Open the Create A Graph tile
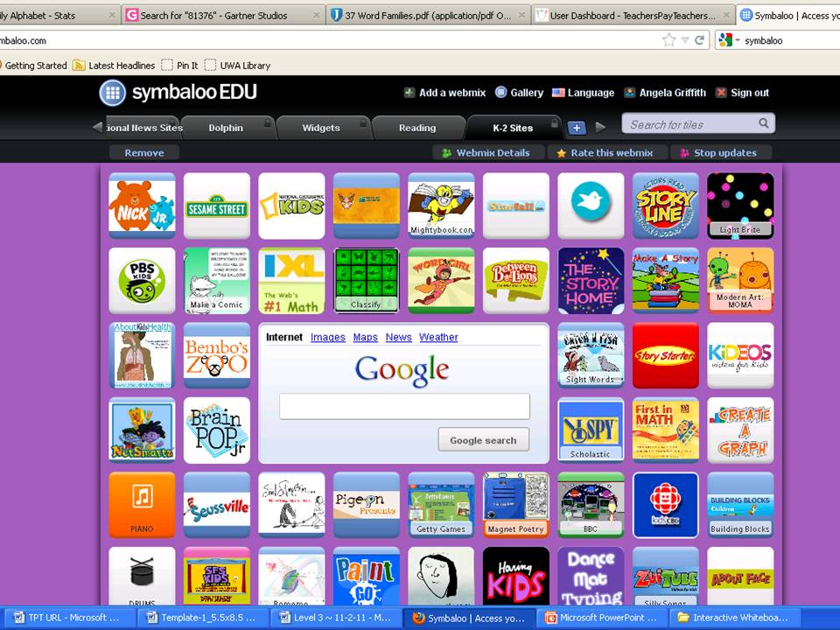Image resolution: width=840 pixels, height=630 pixels. click(x=740, y=430)
